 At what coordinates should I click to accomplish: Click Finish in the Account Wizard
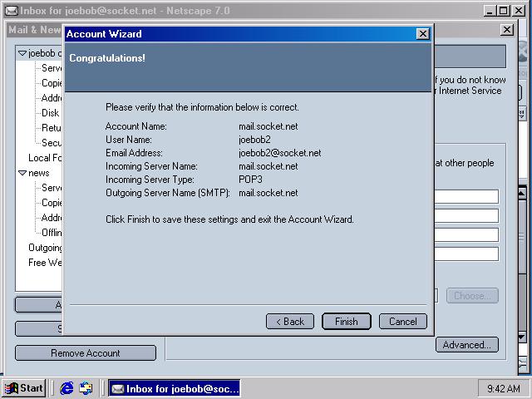coord(347,322)
